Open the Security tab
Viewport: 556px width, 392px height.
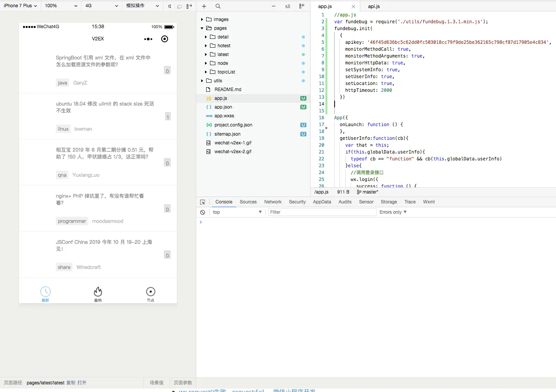(297, 202)
